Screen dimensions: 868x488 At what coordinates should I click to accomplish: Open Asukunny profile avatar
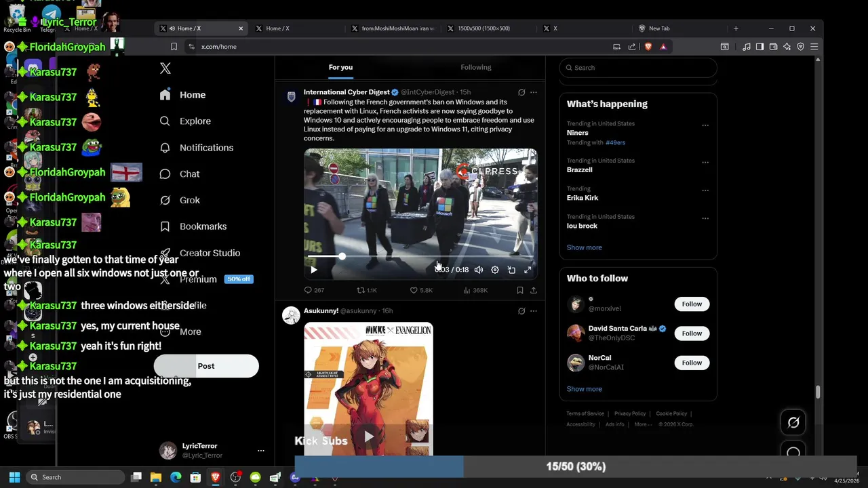coord(291,315)
